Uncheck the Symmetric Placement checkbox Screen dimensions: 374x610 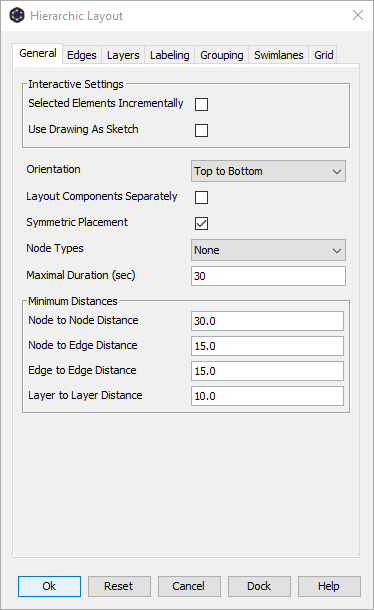point(201,223)
